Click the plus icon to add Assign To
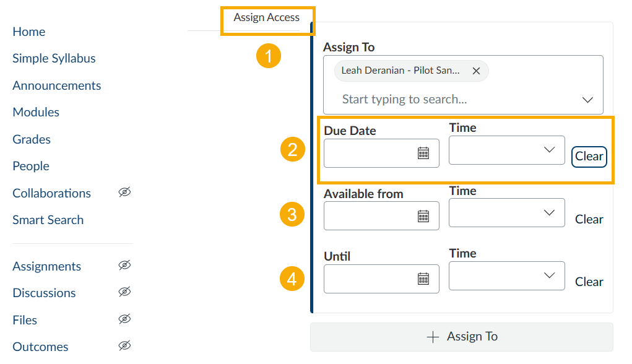 [433, 337]
